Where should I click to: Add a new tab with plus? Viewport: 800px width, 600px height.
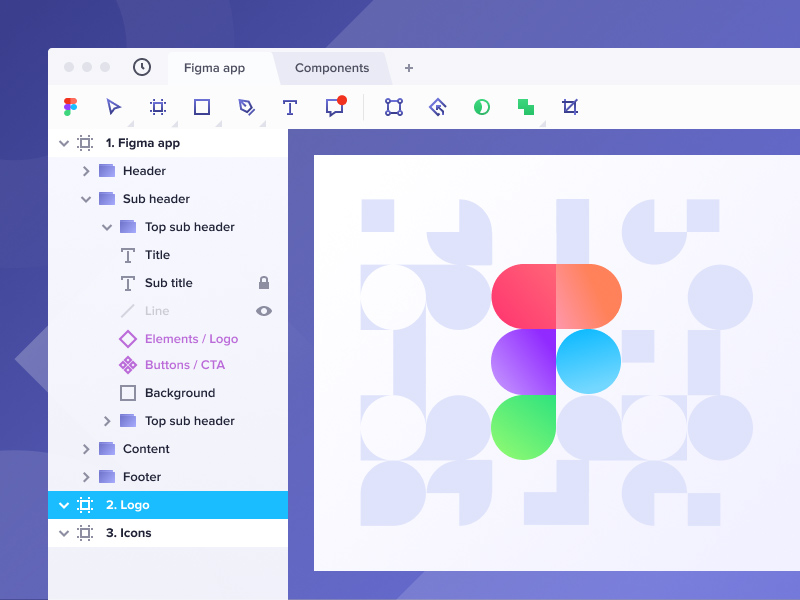pyautogui.click(x=409, y=68)
